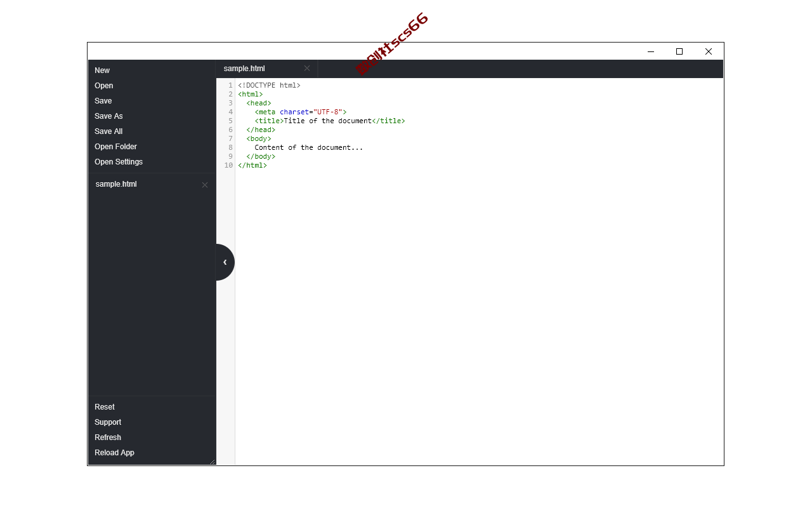This screenshot has height=508, width=812.
Task: Click the DOCTYPE html line of code
Action: coord(269,85)
